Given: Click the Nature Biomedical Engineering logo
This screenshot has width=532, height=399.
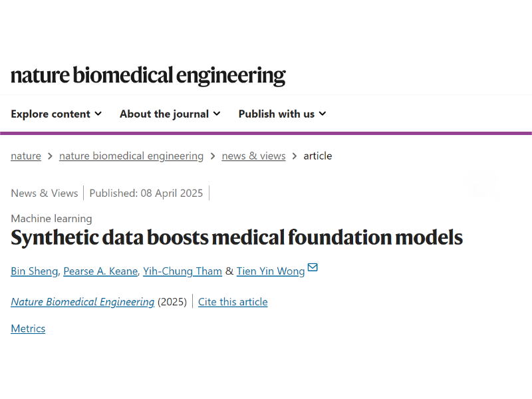Looking at the screenshot, I should tap(148, 75).
